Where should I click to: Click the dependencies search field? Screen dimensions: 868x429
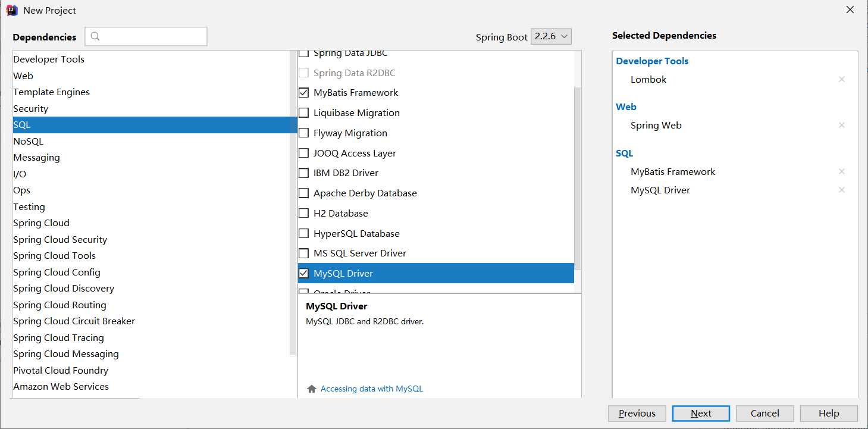click(x=146, y=36)
